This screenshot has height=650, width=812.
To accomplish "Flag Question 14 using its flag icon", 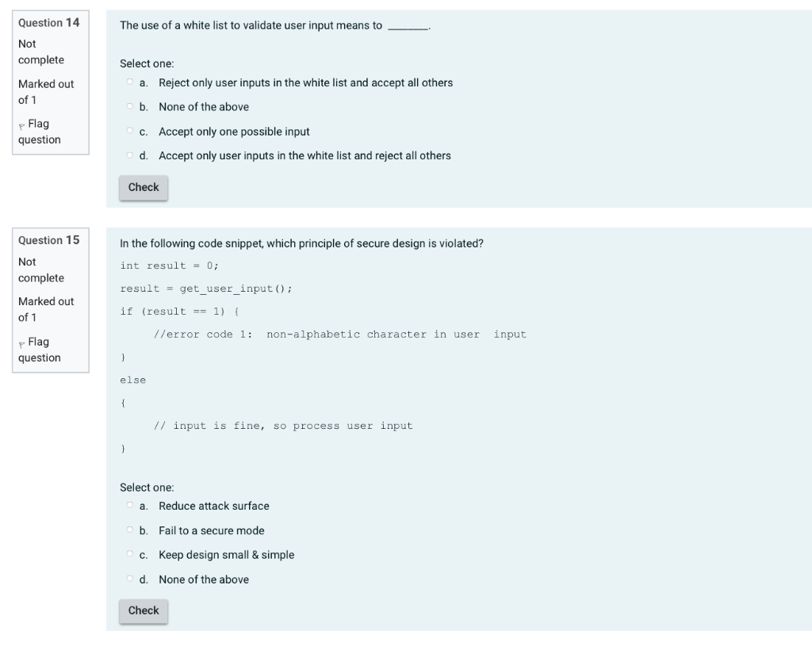I will 23,124.
